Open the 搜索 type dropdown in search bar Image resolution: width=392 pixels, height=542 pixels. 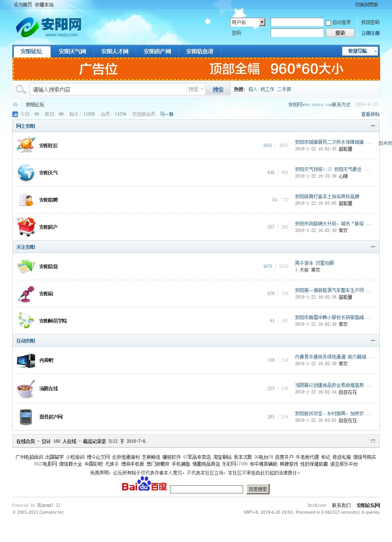(x=196, y=89)
